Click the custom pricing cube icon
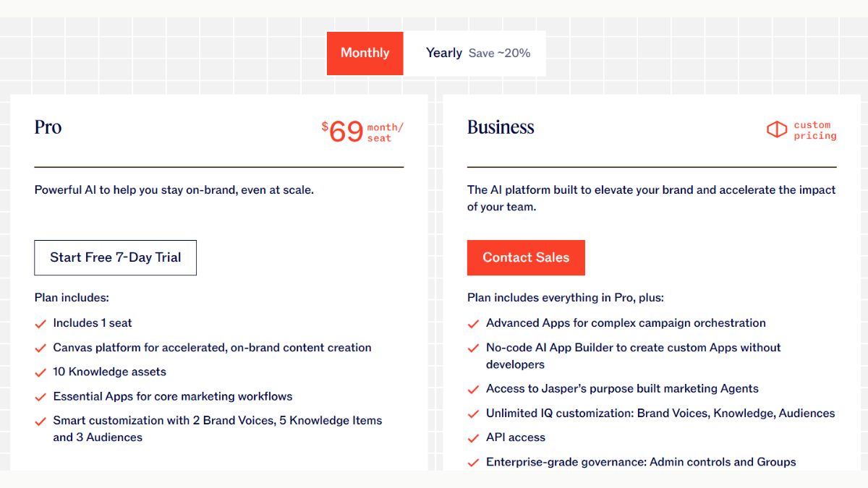868x488 pixels. click(x=776, y=129)
